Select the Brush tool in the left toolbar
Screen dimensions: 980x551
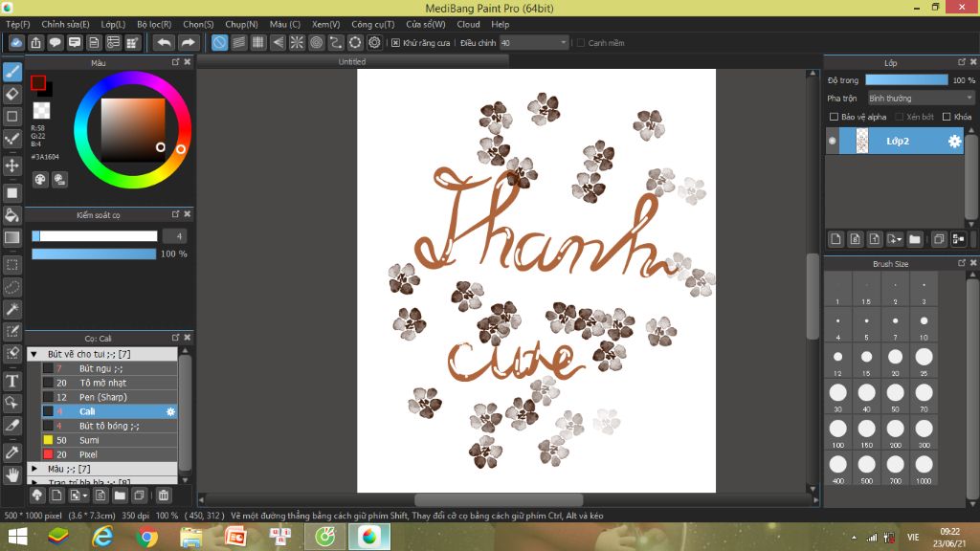coord(11,73)
